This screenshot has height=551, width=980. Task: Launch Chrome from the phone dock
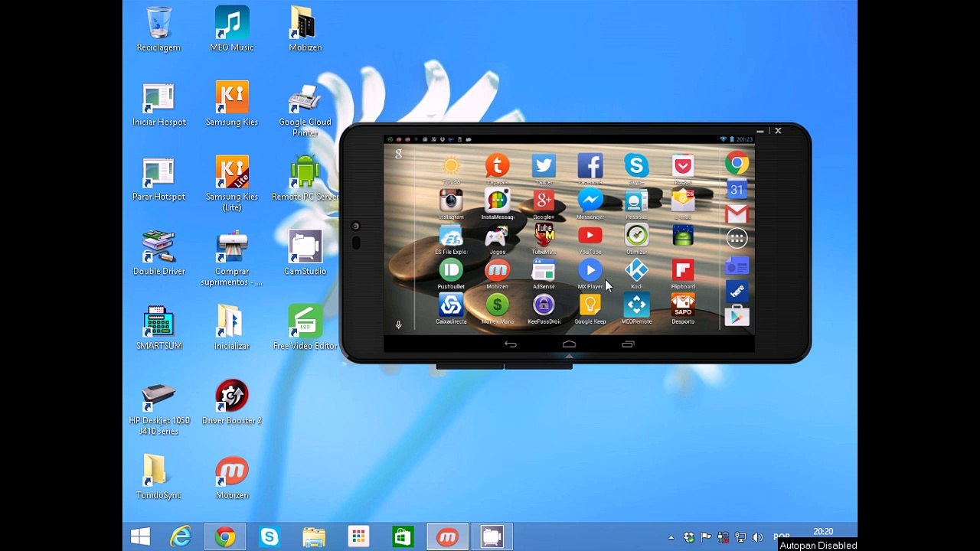pyautogui.click(x=737, y=163)
